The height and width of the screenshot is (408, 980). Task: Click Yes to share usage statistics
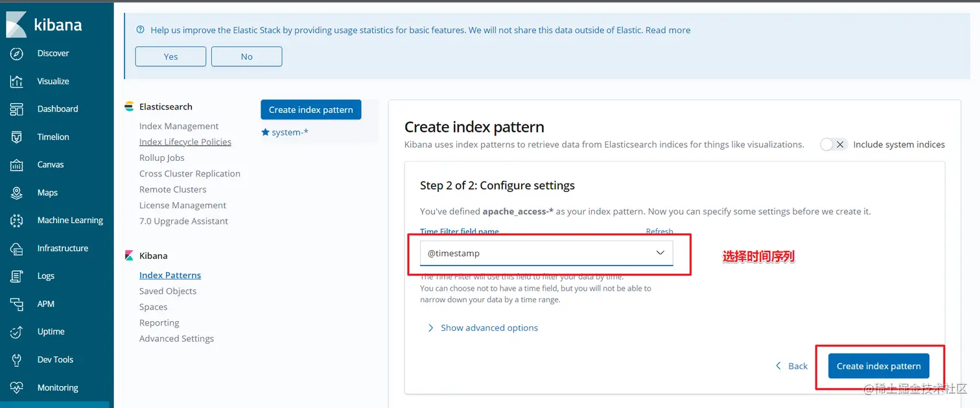(170, 56)
